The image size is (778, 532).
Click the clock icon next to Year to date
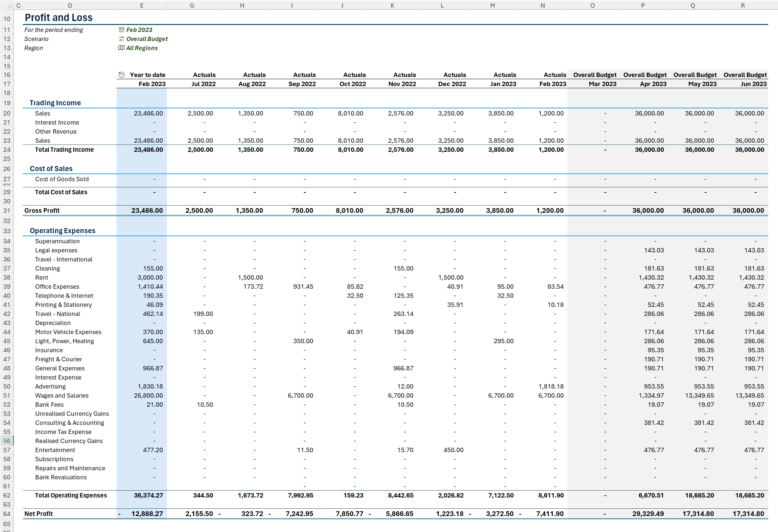(x=121, y=74)
